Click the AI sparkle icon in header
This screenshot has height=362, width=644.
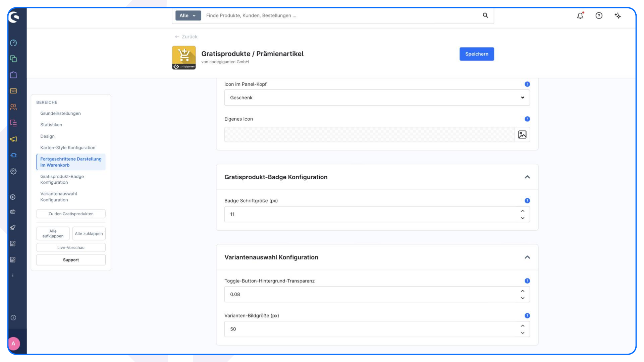click(618, 15)
